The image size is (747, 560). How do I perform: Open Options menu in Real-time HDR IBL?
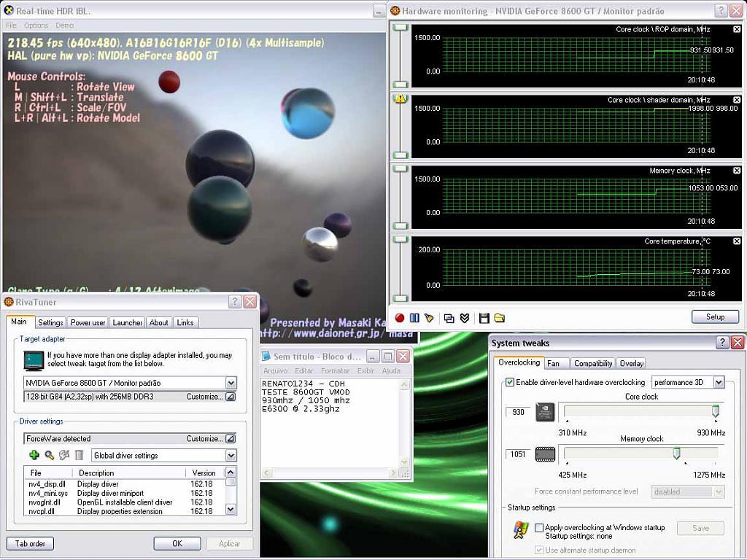(36, 26)
